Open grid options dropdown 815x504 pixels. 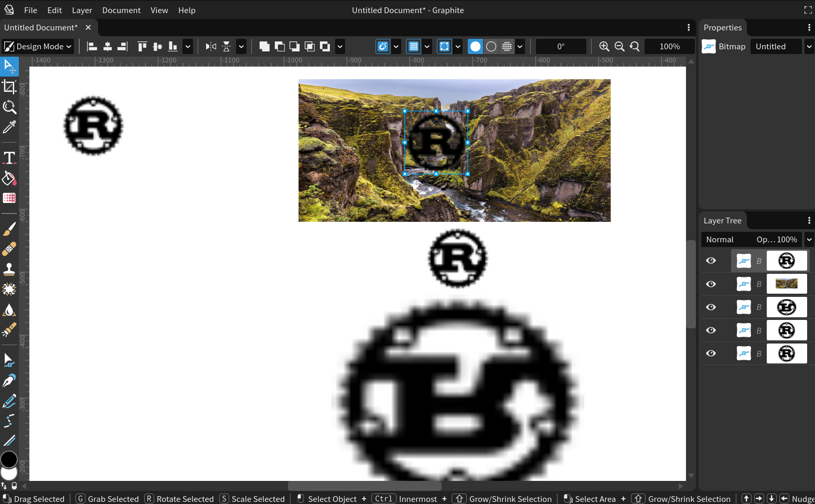click(x=427, y=47)
